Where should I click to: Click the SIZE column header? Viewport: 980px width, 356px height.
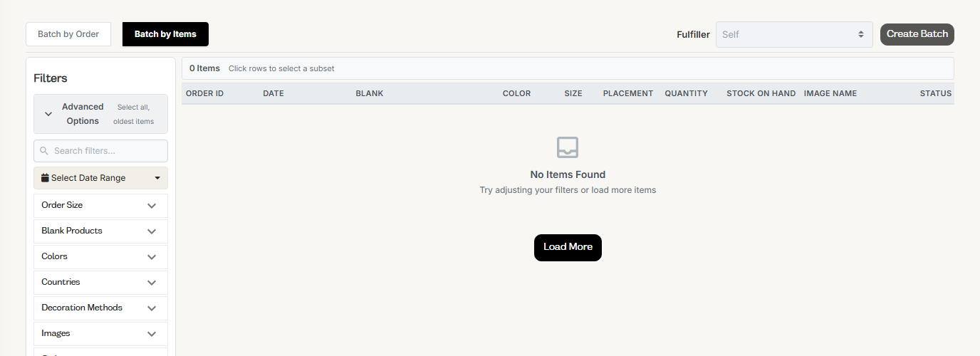[573, 93]
